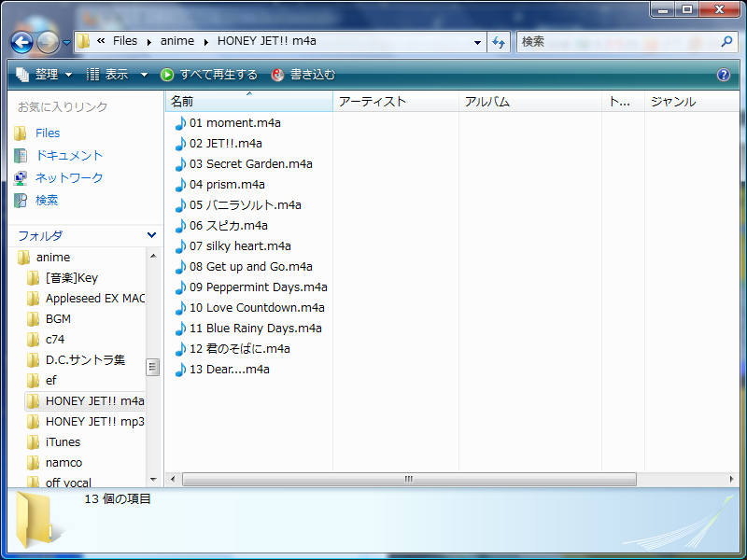This screenshot has height=560, width=747.
Task: Select the [音楽]Key folder
Action: point(72,277)
